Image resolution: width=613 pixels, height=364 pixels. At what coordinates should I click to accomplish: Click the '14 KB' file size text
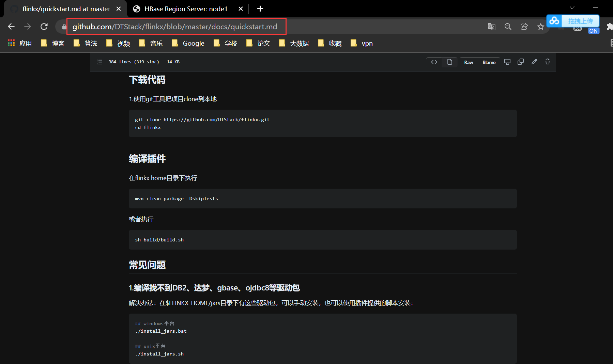173,62
